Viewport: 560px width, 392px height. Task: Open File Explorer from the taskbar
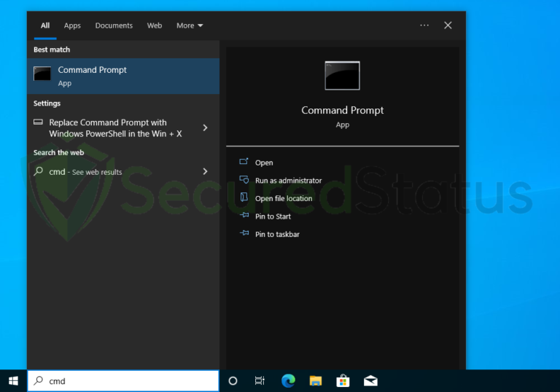pos(315,381)
